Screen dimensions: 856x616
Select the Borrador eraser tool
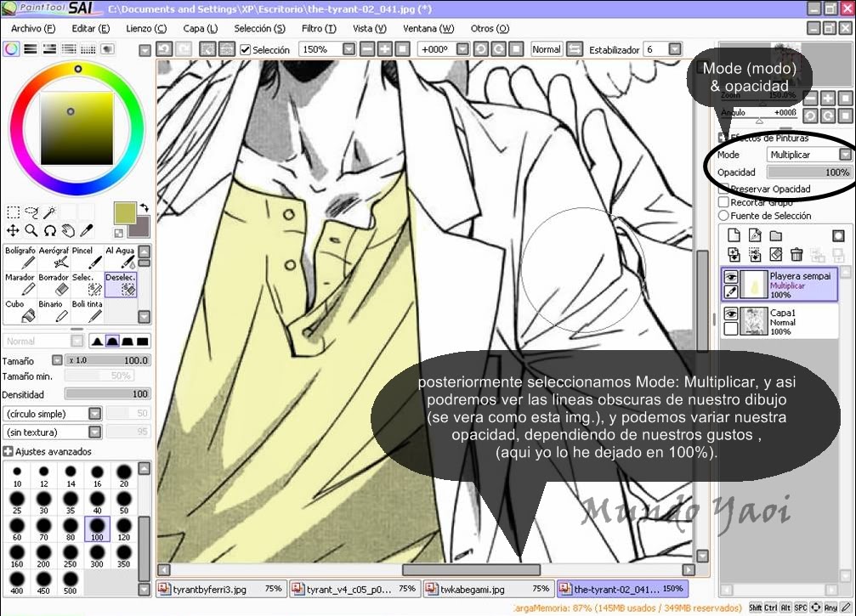(x=54, y=285)
